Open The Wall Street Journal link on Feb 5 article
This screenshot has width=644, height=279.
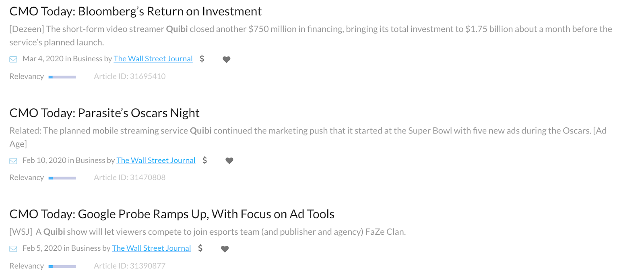pyautogui.click(x=152, y=248)
